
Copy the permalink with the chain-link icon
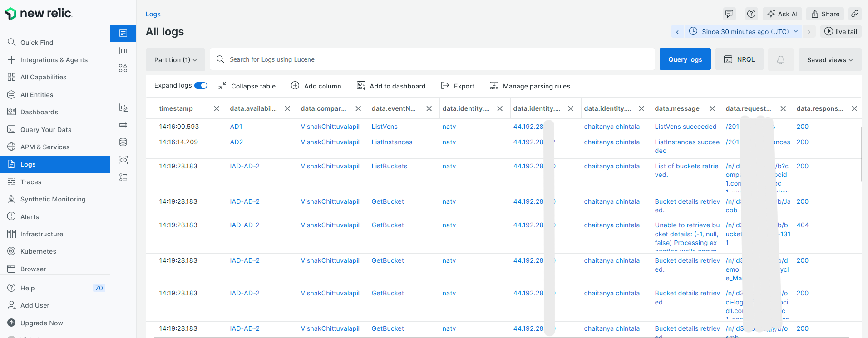[x=854, y=14]
